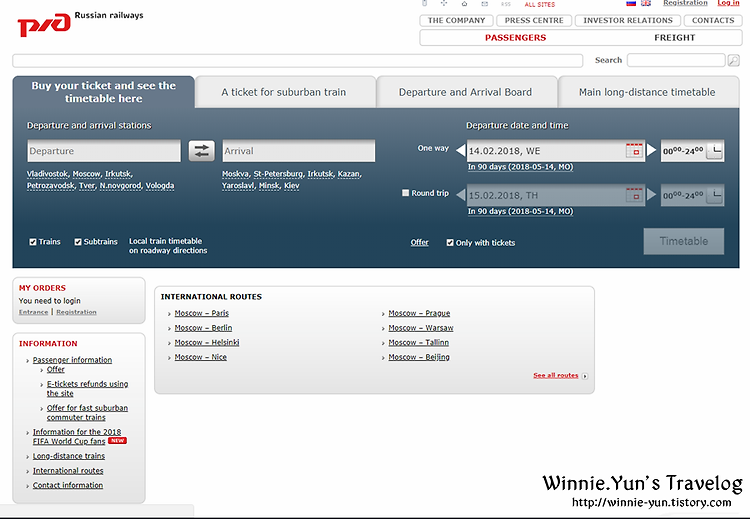Choose Petrozavodsk as departure suggestion
This screenshot has height=520, width=750.
click(x=51, y=186)
